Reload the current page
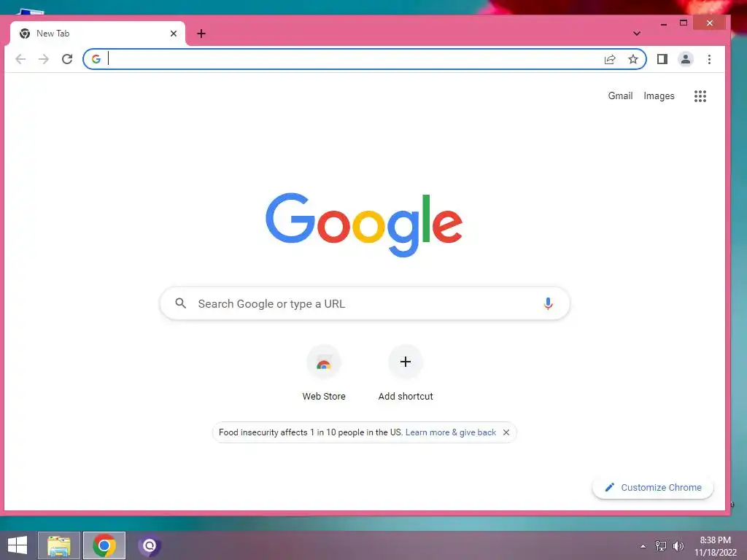747x560 pixels. pyautogui.click(x=67, y=59)
